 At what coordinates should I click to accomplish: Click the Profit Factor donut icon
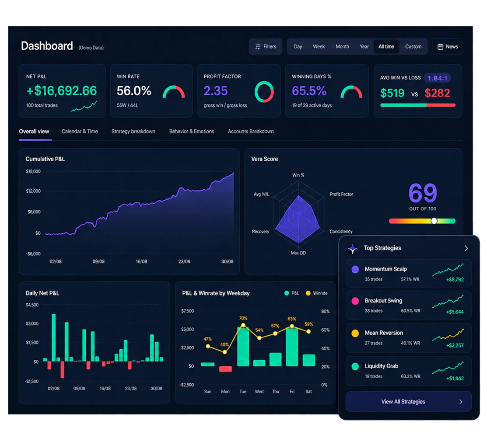tap(264, 92)
